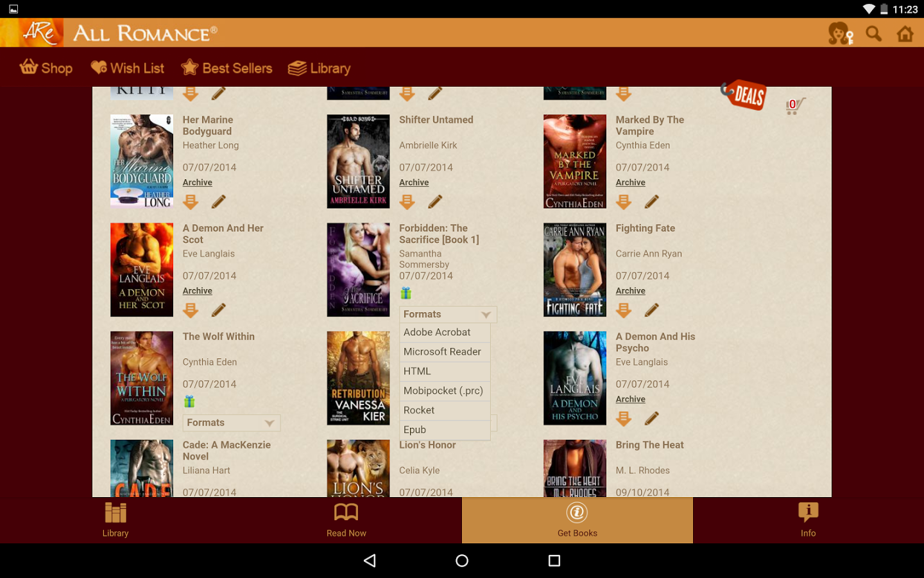Click the title "Lion's Honor"
This screenshot has height=578, width=924.
coord(427,445)
